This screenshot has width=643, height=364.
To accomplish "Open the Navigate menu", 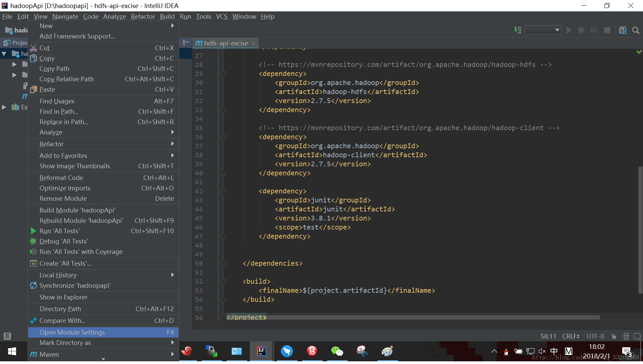I will point(65,16).
